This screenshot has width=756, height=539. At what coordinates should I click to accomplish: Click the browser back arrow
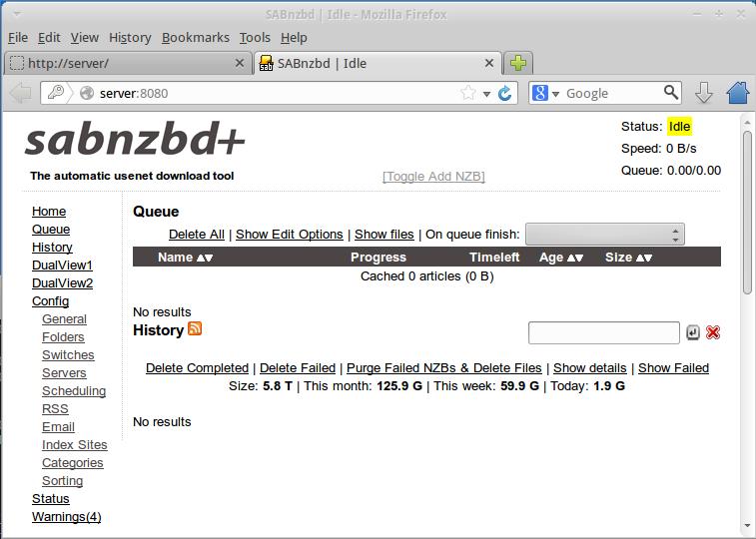coord(21,93)
